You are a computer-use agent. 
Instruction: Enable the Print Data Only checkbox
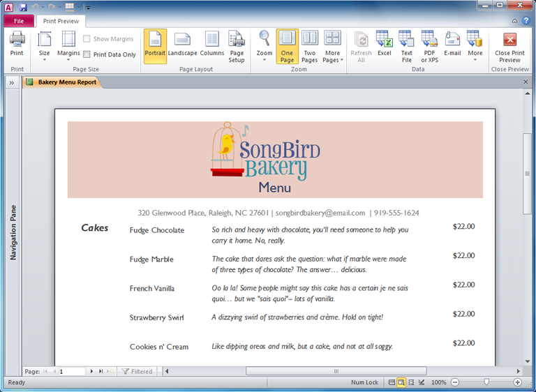pyautogui.click(x=87, y=54)
